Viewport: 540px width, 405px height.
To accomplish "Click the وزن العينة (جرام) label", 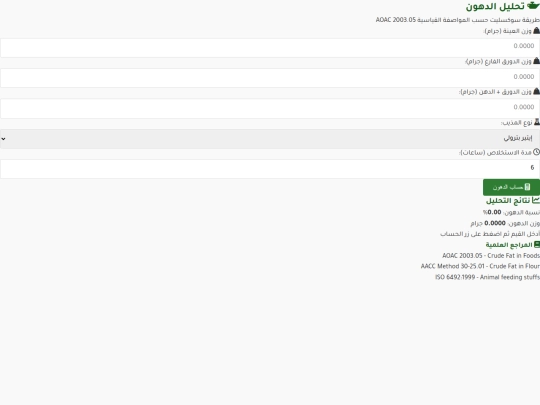I will click(508, 31).
